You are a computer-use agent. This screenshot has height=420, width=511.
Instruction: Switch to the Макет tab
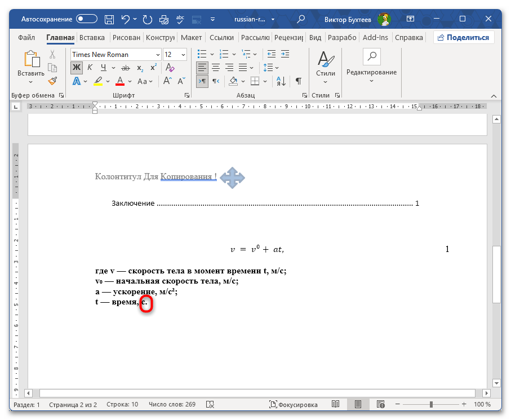coord(192,38)
